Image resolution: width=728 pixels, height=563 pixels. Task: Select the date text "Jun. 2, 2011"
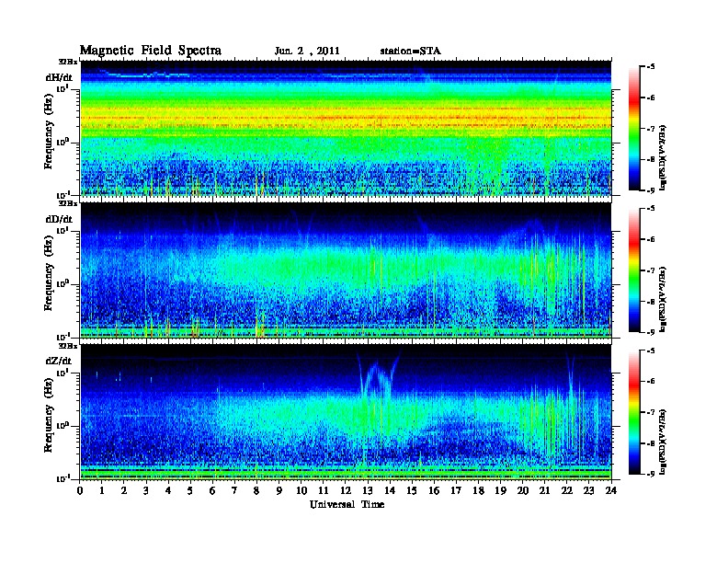pos(307,52)
